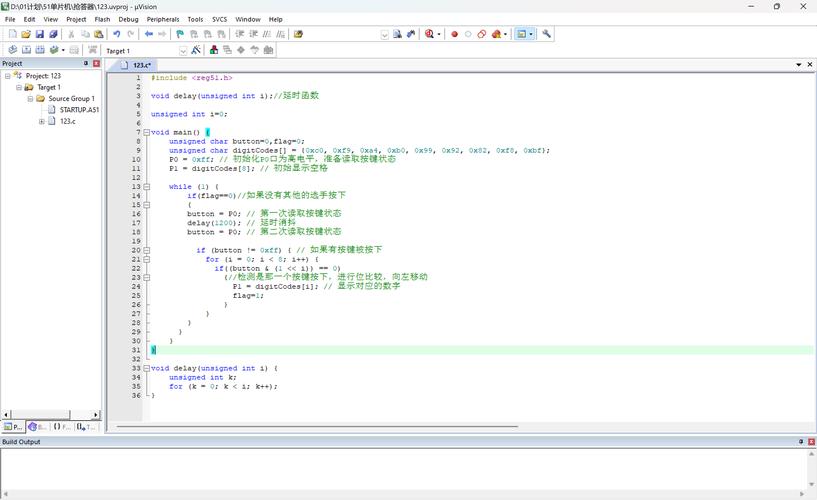The image size is (817, 500).
Task: Insert breakpoint using red circle icon
Action: (454, 34)
